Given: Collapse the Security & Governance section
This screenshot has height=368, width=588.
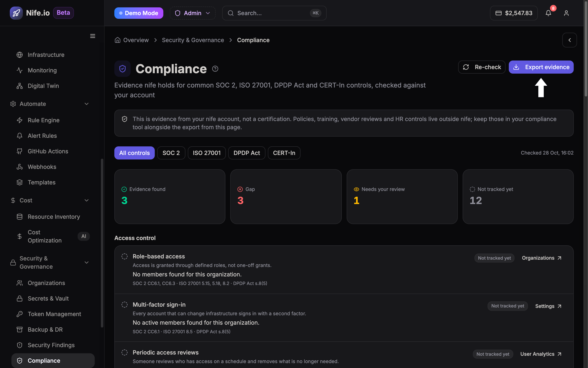Looking at the screenshot, I should tap(50, 263).
